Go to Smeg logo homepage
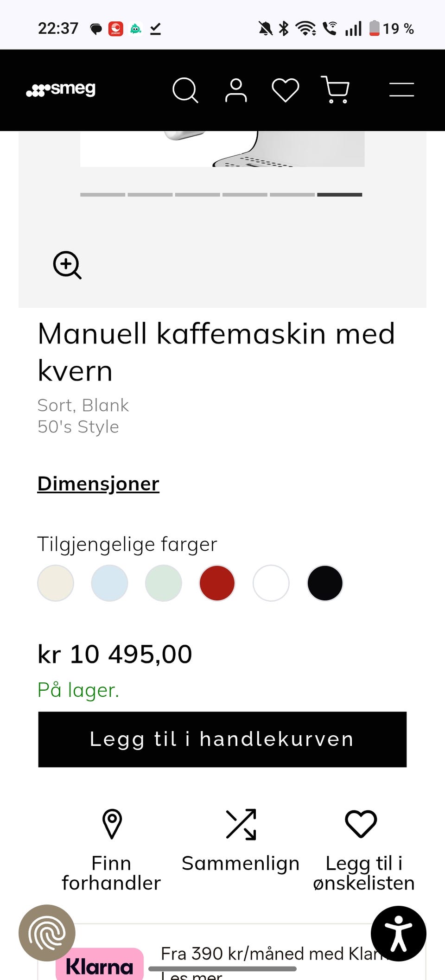The image size is (445, 980). tap(61, 89)
